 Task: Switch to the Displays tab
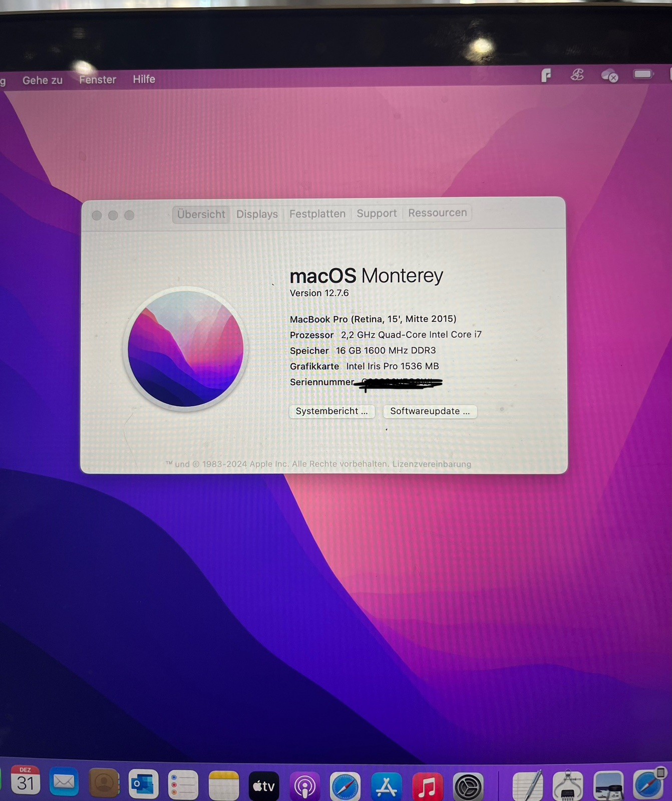[257, 214]
